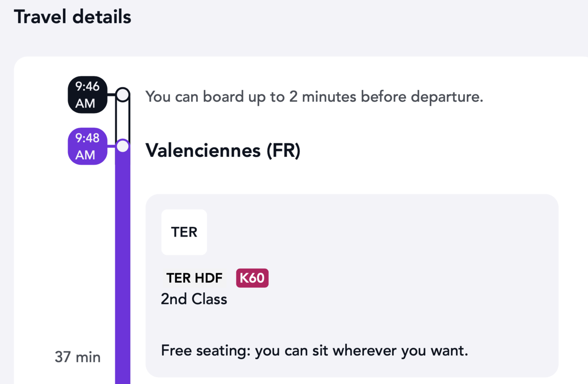Click the white TER logo box
Image resolution: width=588 pixels, height=384 pixels.
pos(184,232)
